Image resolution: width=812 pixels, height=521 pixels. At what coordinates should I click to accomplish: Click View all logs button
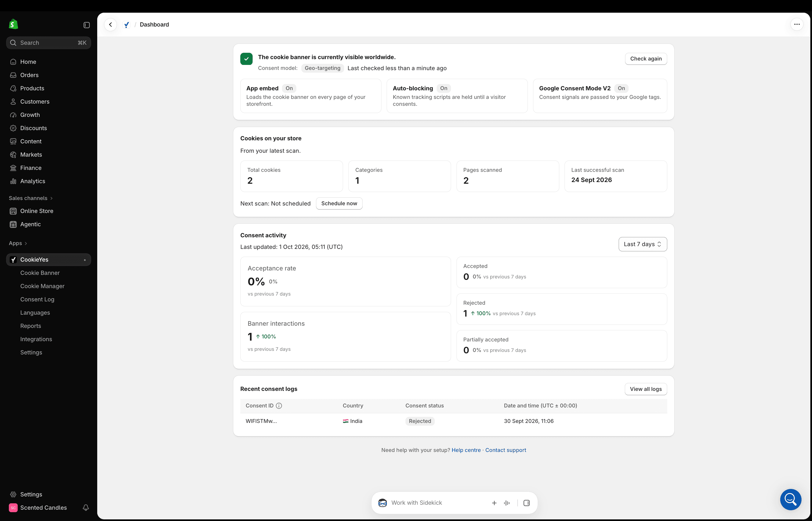pos(646,389)
